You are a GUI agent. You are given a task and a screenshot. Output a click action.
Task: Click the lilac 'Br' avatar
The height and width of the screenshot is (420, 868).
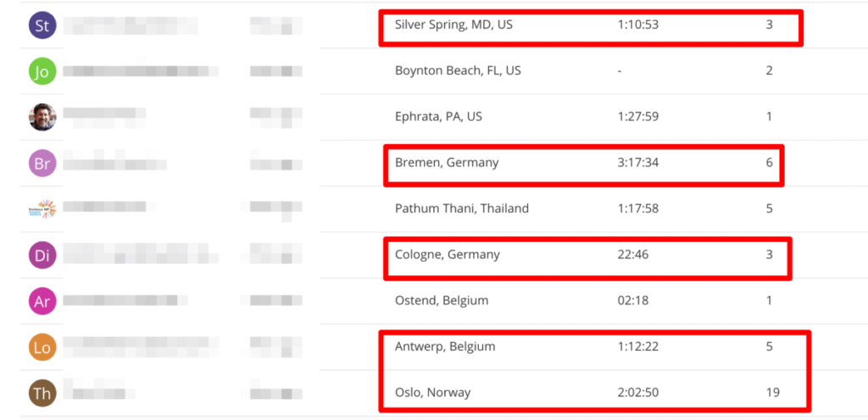click(x=42, y=163)
